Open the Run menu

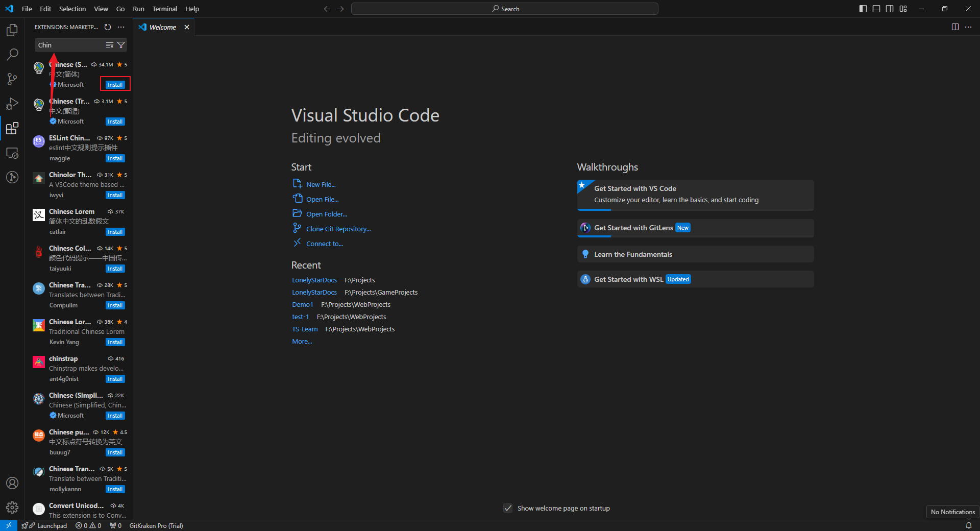tap(138, 9)
